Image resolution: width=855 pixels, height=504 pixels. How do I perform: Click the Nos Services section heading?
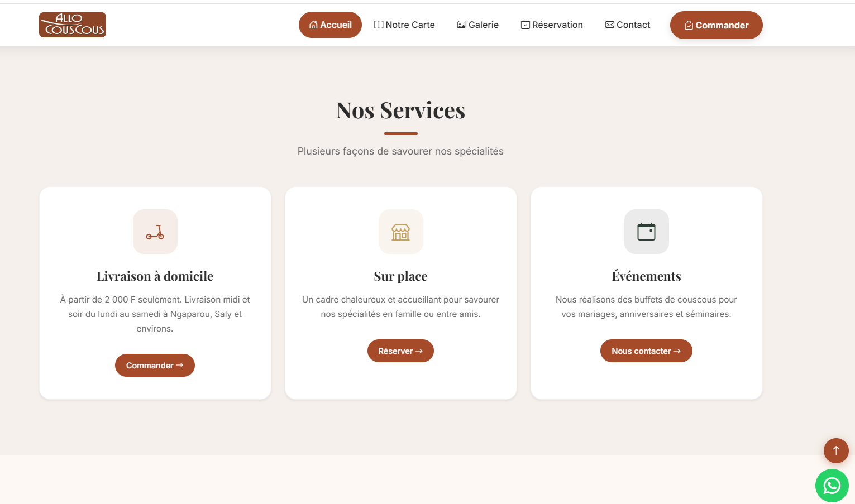tap(400, 111)
